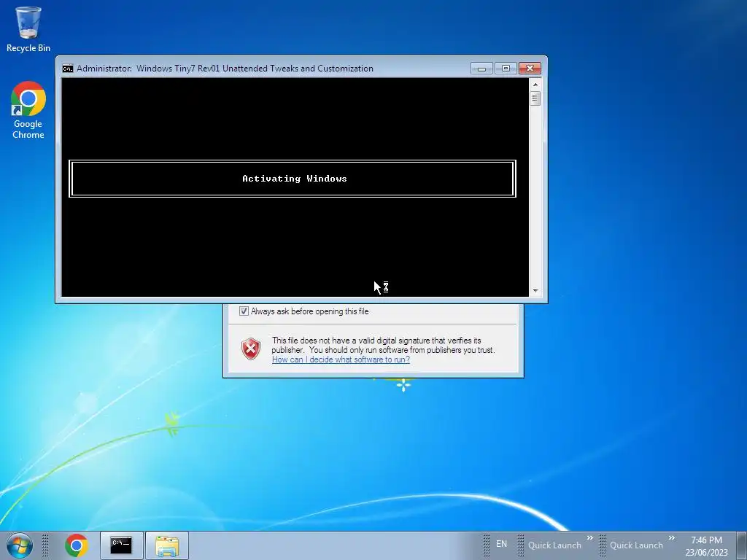Screen dimensions: 747x560
Task: Click the console scrollbar up arrow
Action: (535, 85)
